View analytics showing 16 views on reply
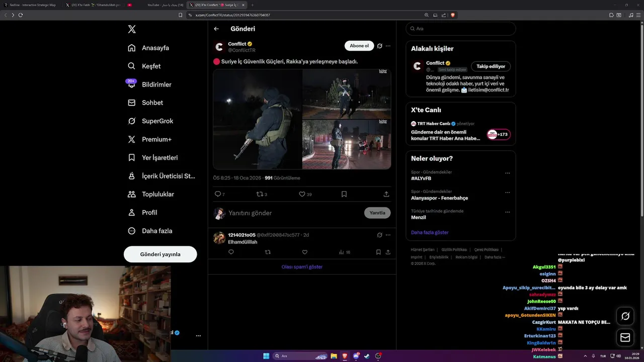This screenshot has width=644, height=362. (345, 252)
